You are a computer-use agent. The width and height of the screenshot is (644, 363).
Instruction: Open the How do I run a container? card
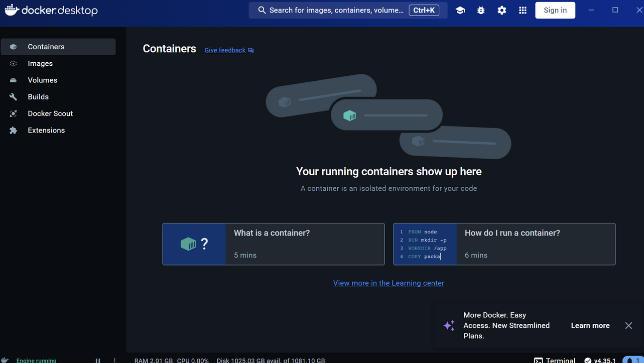pos(504,244)
